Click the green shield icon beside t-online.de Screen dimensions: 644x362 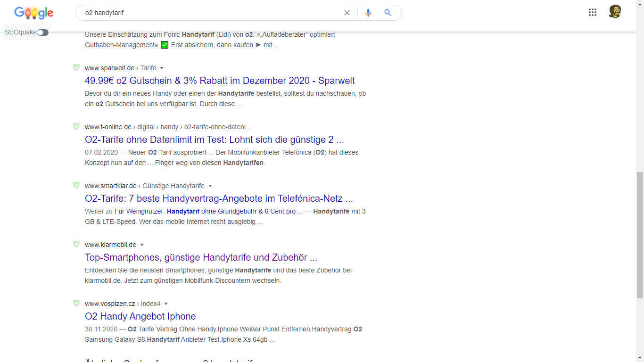coord(76,126)
